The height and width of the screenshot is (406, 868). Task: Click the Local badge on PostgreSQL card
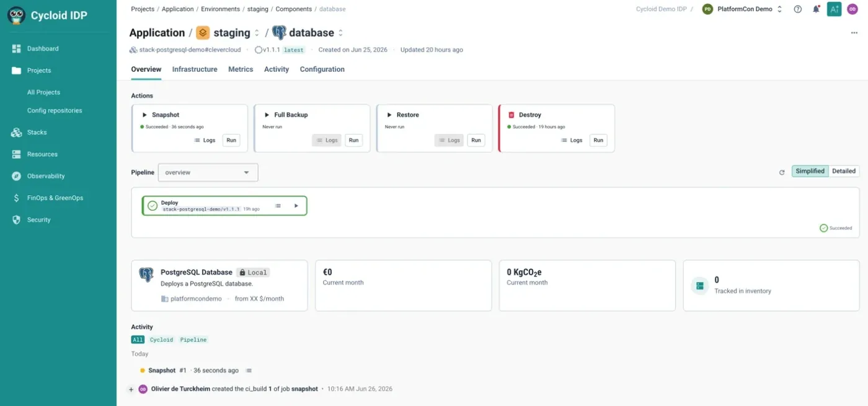coord(253,272)
